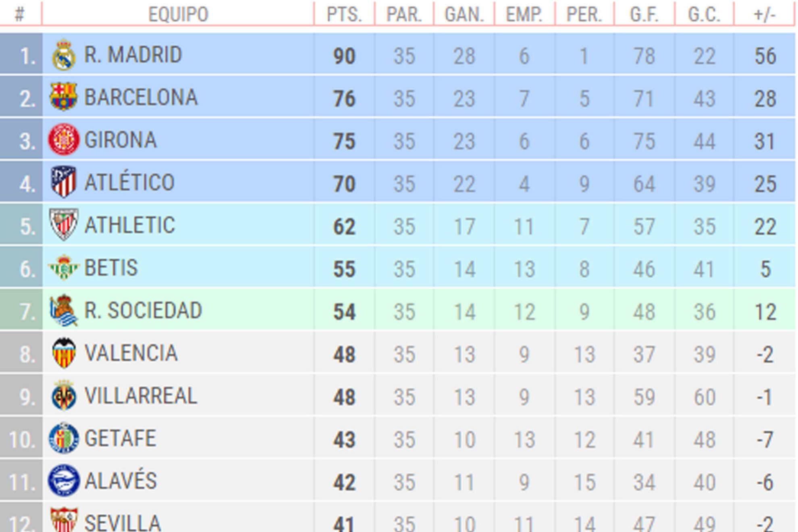Open the SEVILLA team name link
The width and height of the screenshot is (798, 532).
123,523
